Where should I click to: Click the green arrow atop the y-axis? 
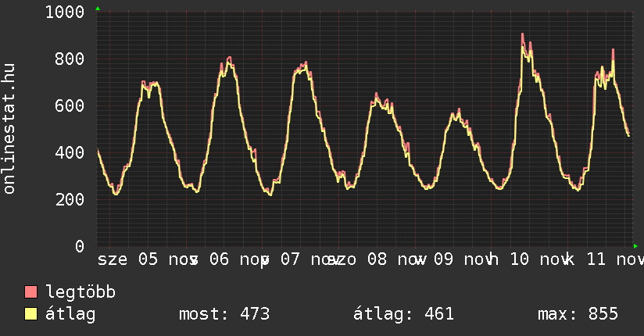point(97,9)
